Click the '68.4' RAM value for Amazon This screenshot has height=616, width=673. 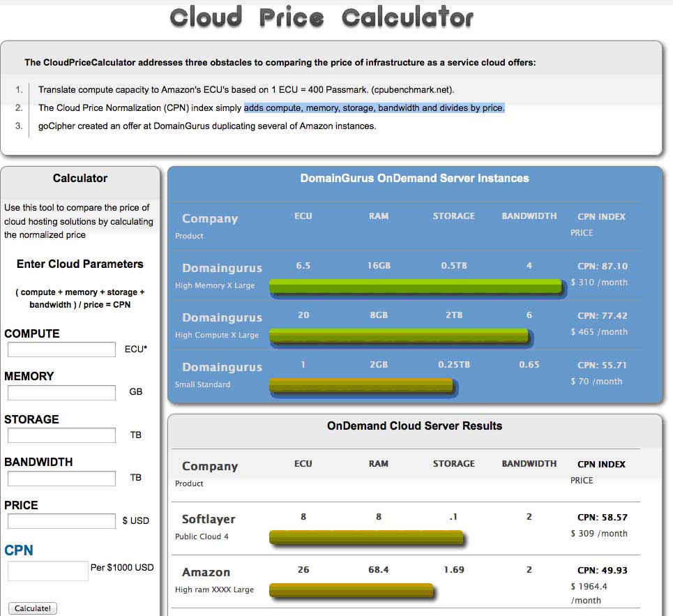(x=379, y=570)
